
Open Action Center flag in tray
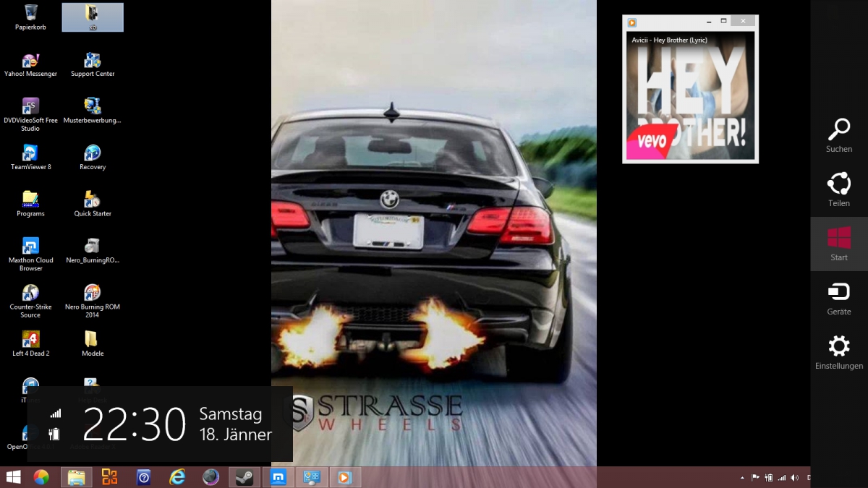(755, 478)
